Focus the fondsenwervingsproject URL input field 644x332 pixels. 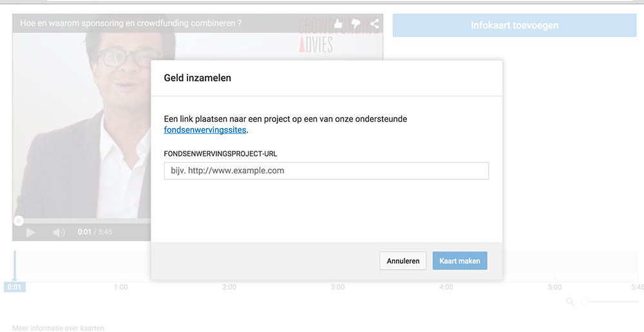point(326,171)
